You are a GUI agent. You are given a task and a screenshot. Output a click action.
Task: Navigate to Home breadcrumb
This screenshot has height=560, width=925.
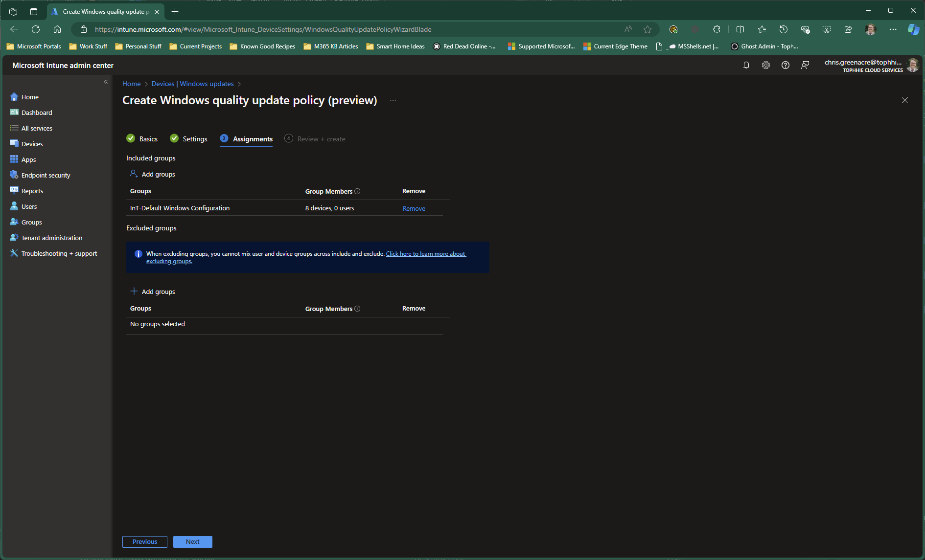tap(132, 84)
